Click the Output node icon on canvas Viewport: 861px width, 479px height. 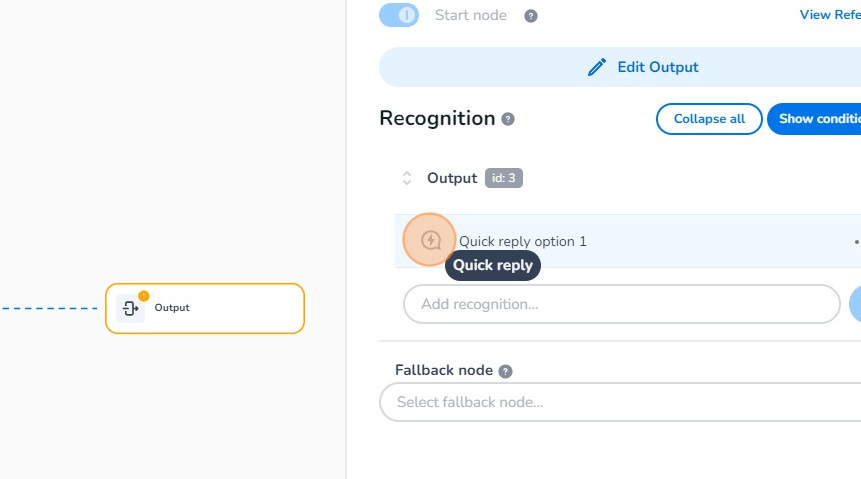coord(130,308)
